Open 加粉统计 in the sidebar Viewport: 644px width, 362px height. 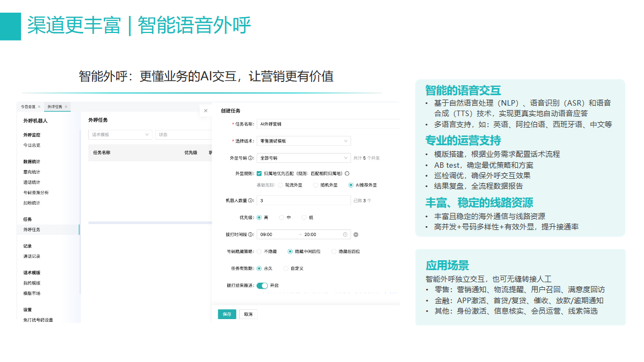click(x=31, y=203)
